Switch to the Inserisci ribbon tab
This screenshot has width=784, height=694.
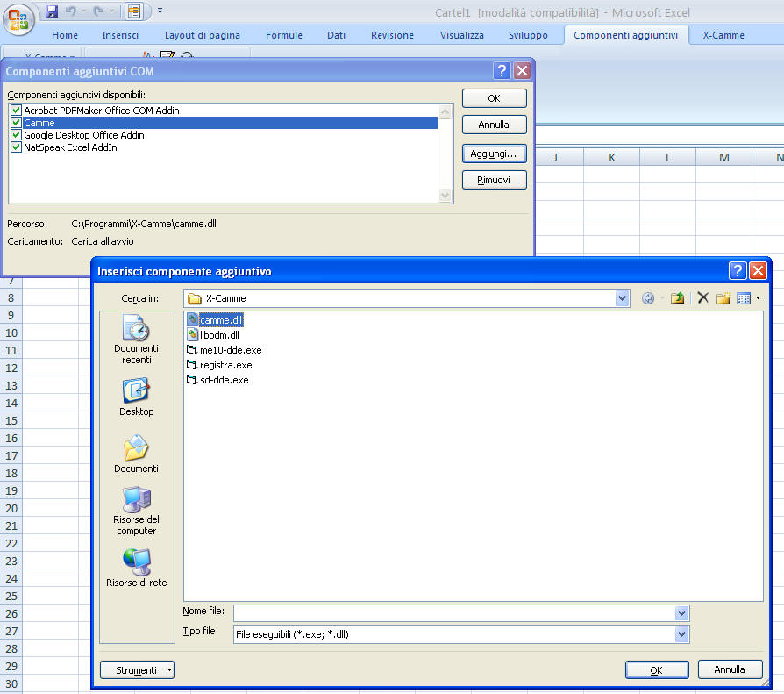point(120,35)
